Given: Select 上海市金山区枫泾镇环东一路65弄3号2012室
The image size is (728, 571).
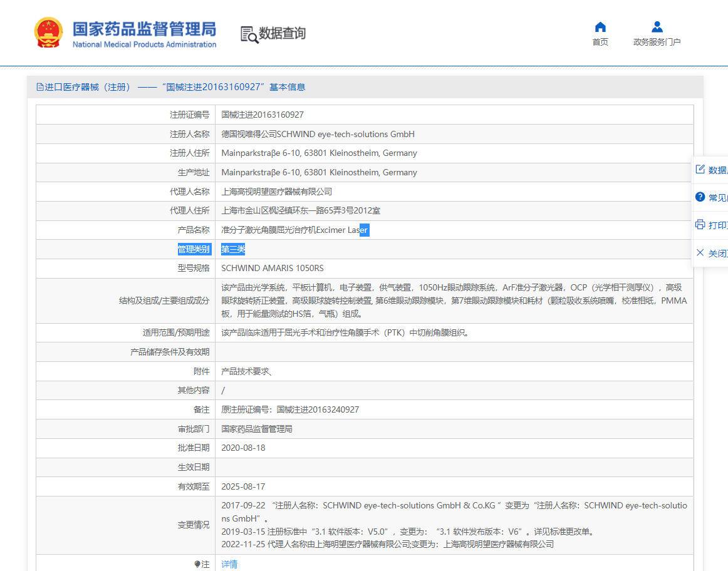Looking at the screenshot, I should pos(301,210).
